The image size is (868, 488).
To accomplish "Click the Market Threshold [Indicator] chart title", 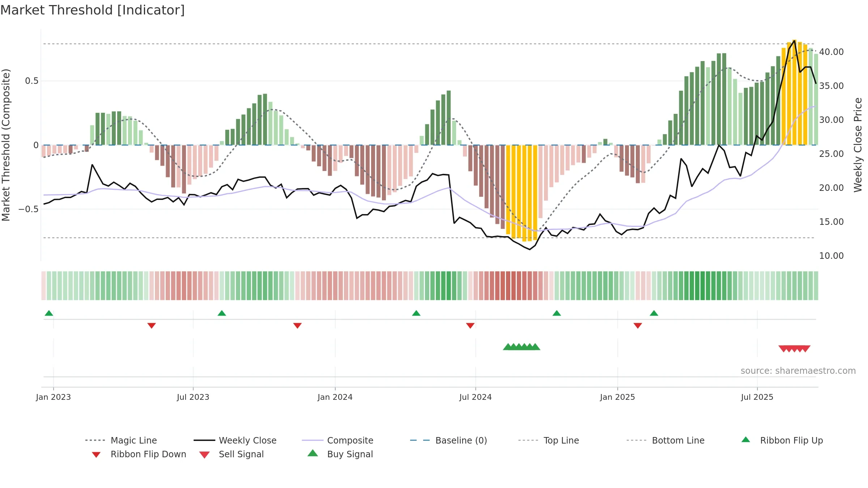I will tap(93, 10).
